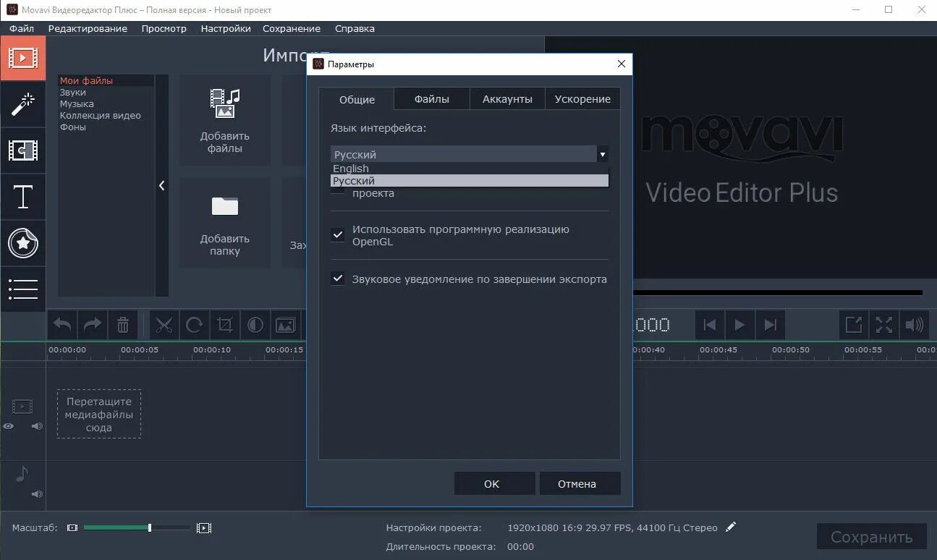Screen dimensions: 937x560
Task: Click the Отмена button
Action: click(x=580, y=483)
